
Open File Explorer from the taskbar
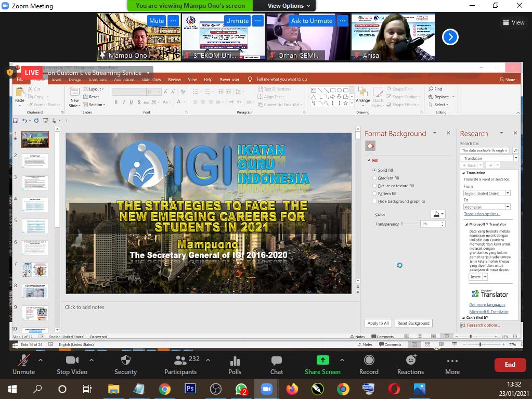114,389
